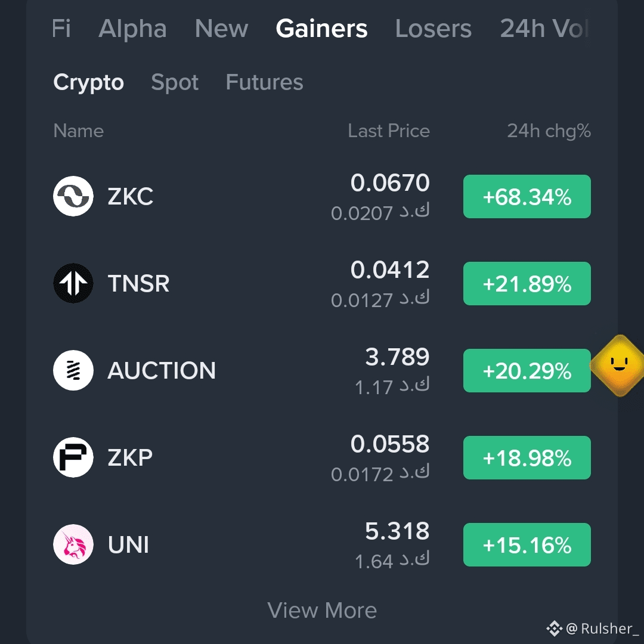This screenshot has width=644, height=644.
Task: Tap the UNI unicorn logo
Action: coord(73,544)
